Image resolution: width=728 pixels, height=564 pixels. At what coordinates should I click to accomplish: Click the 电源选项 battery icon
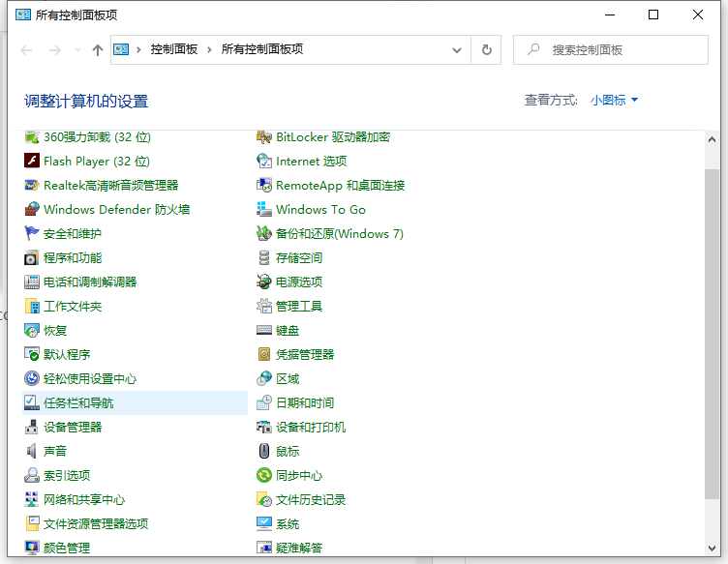point(264,282)
